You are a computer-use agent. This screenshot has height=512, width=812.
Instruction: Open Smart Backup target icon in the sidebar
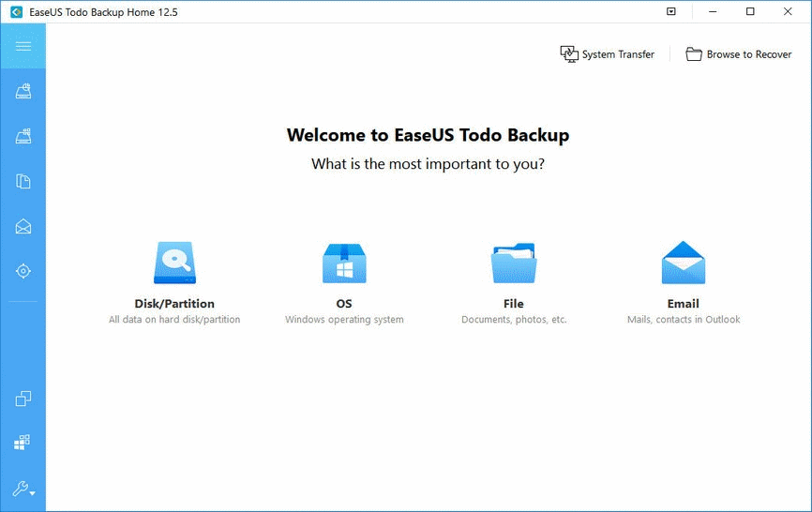23,271
